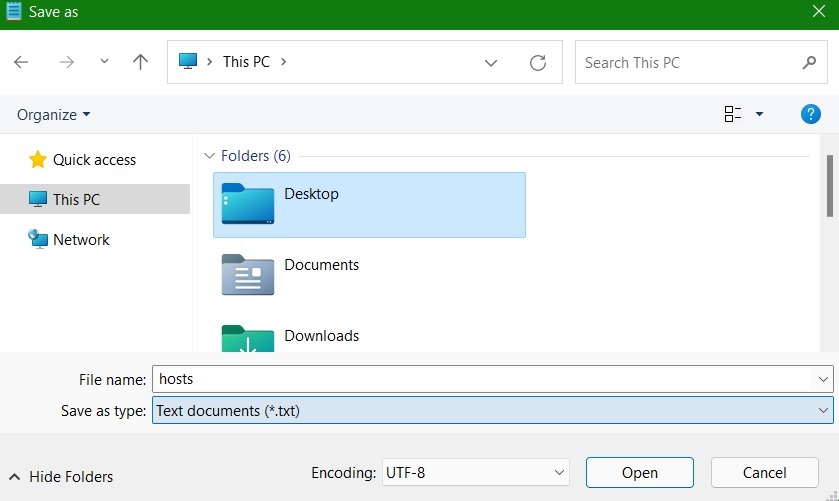Click Hide Folders to collapse browser
The height and width of the screenshot is (501, 839).
(61, 476)
